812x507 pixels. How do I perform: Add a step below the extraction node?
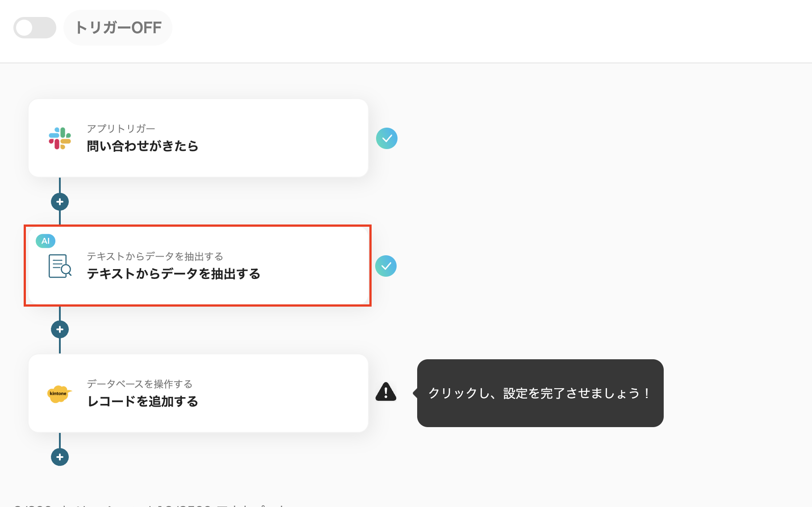[59, 329]
